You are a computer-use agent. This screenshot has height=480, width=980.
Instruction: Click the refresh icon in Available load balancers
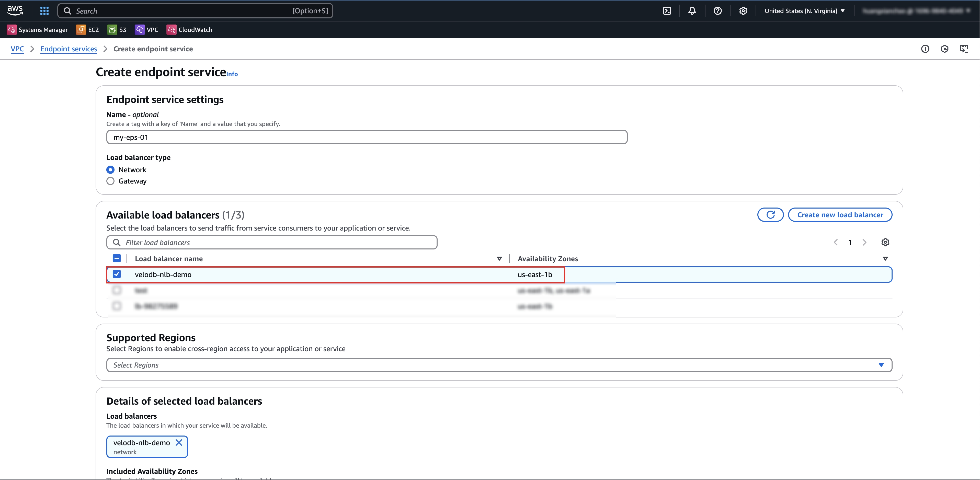pyautogui.click(x=770, y=214)
